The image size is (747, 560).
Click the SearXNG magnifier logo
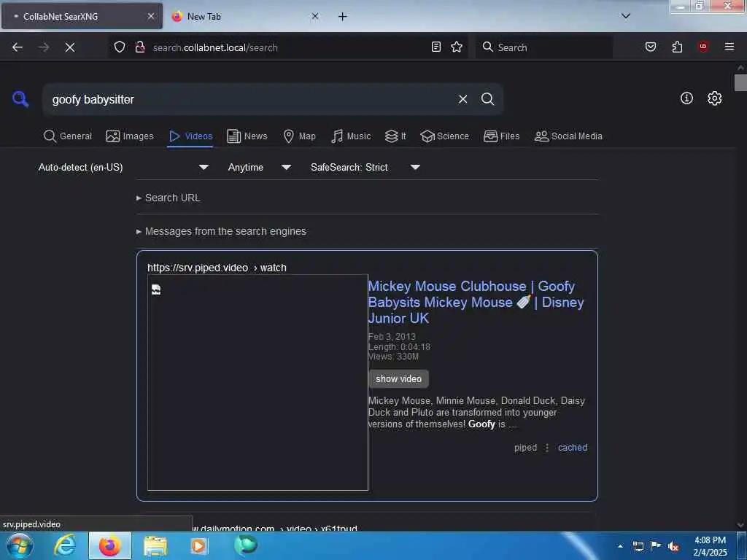tap(20, 99)
